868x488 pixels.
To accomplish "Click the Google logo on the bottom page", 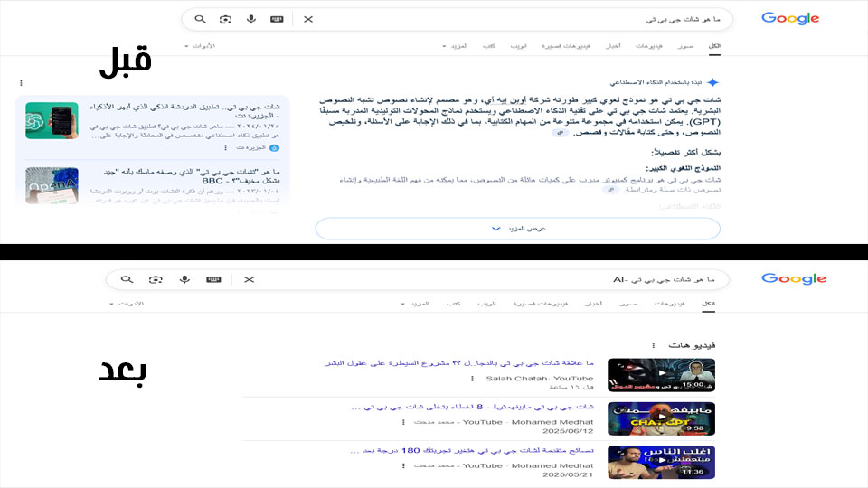I will tap(793, 278).
